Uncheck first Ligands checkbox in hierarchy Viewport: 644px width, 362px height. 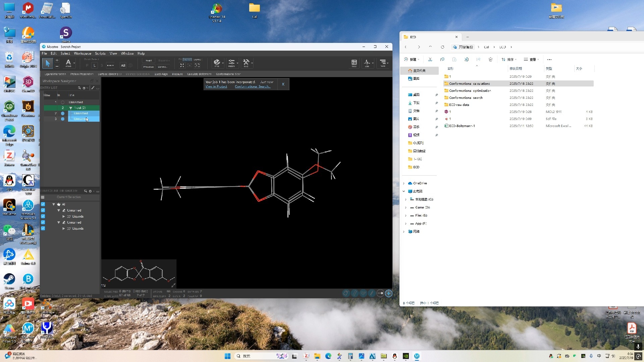point(43,216)
